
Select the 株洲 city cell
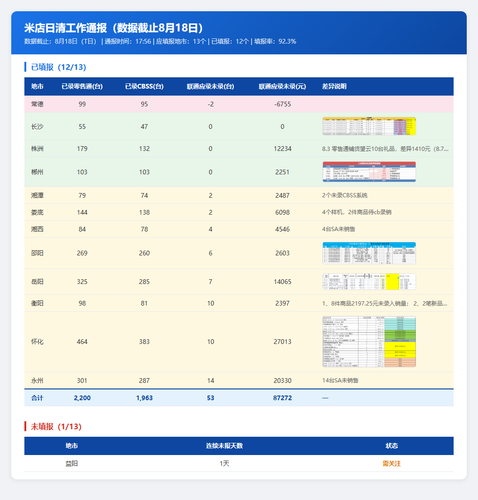click(x=37, y=149)
